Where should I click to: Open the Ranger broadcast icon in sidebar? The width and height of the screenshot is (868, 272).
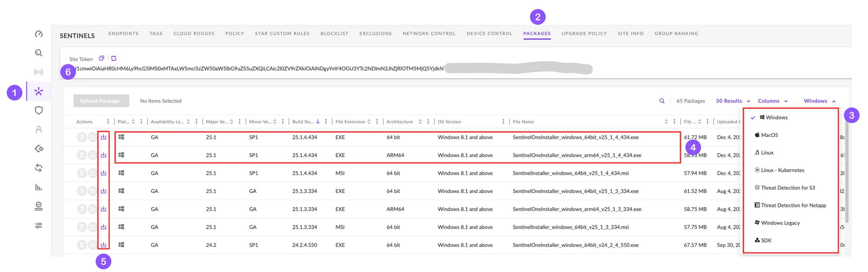[39, 72]
